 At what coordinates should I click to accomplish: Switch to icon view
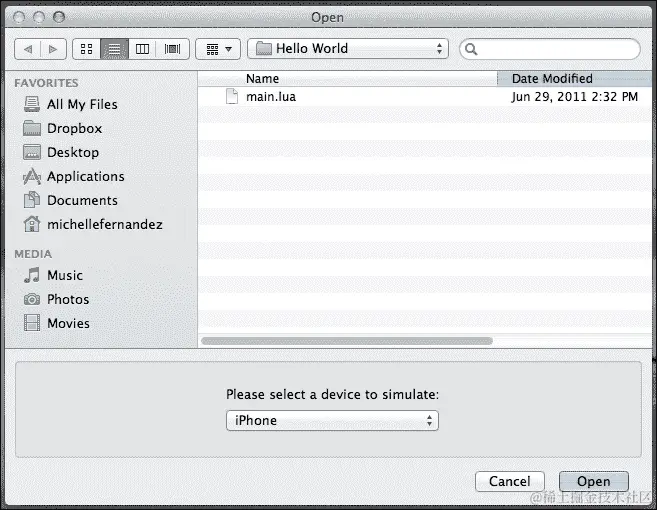pyautogui.click(x=87, y=49)
